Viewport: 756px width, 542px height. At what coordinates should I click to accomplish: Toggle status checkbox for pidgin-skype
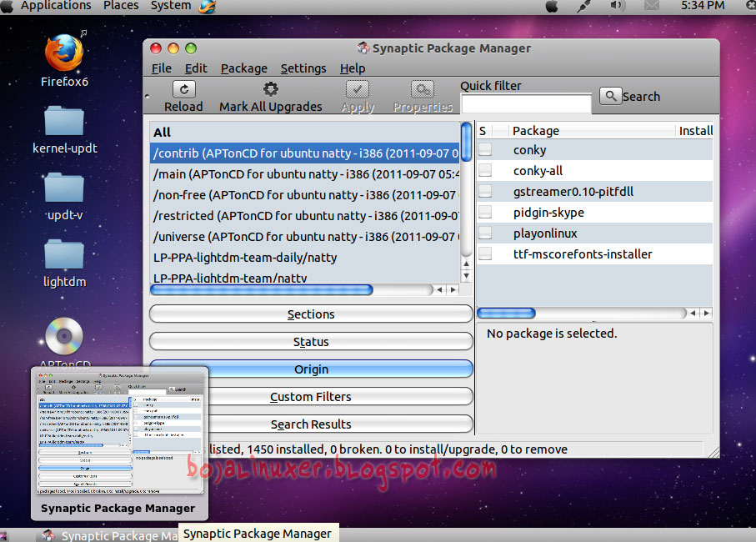[485, 212]
